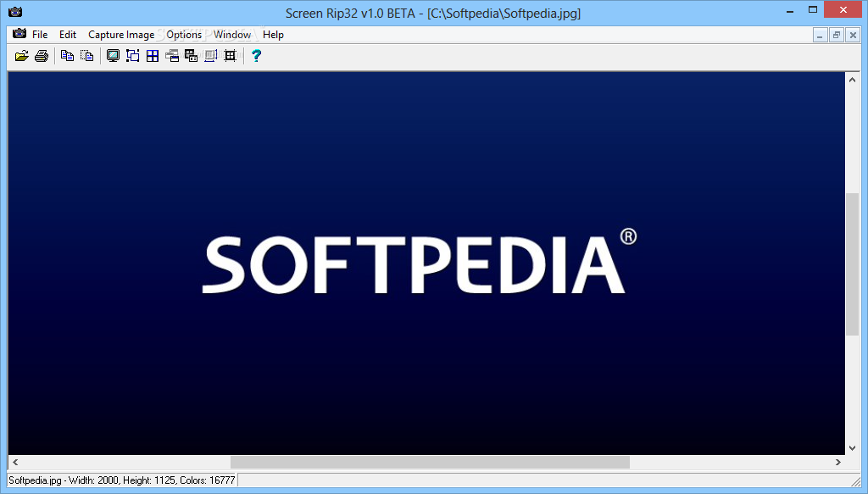Open the Edit menu
The image size is (868, 494).
point(68,34)
